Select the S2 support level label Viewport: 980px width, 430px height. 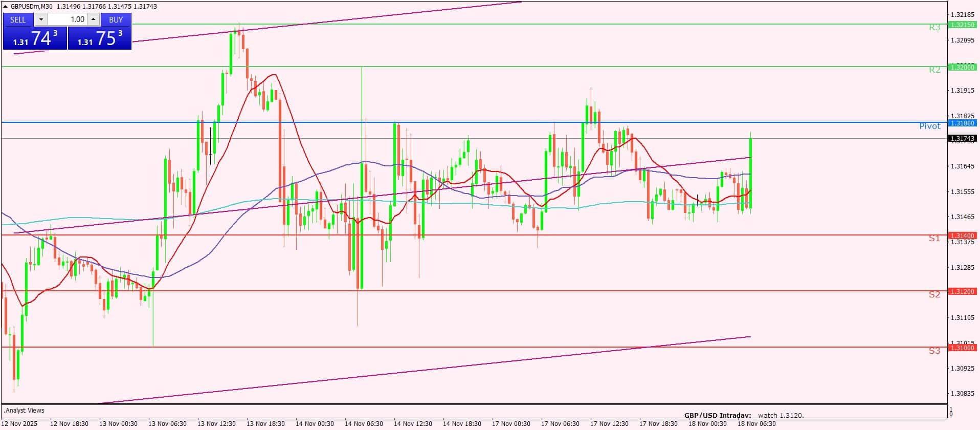(x=934, y=294)
